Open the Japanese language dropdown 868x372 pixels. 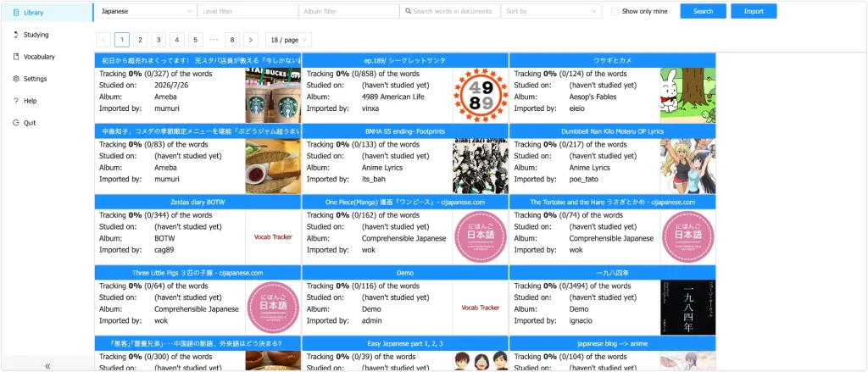[x=146, y=11]
